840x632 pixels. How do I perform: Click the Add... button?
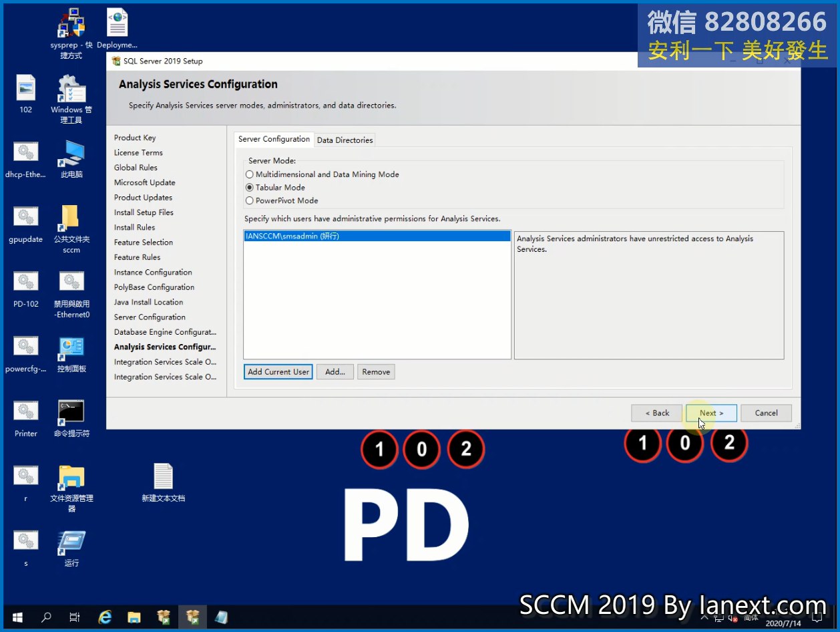(335, 372)
